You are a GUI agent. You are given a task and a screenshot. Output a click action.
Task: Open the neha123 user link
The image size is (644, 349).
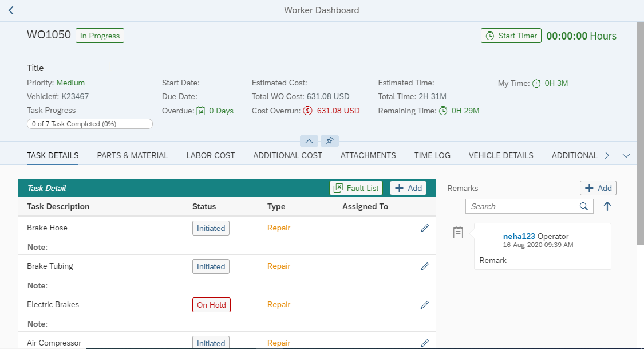click(519, 236)
